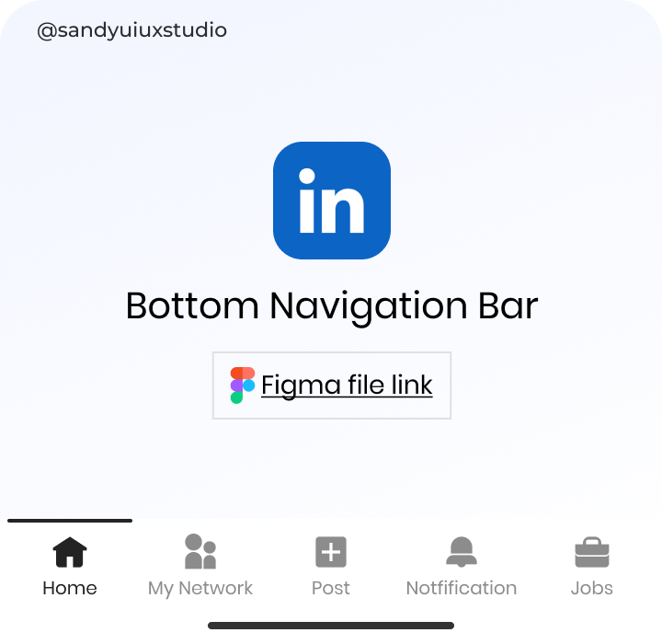Image resolution: width=662 pixels, height=644 pixels.
Task: Click the word Navigation in the heading
Action: coord(369,307)
